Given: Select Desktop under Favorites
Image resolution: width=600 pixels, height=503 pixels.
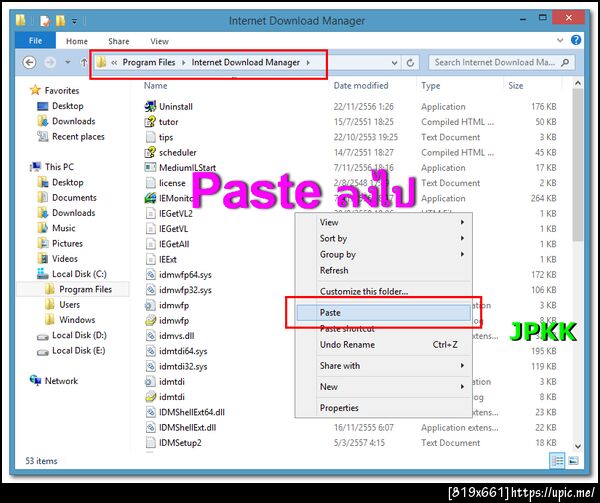Looking at the screenshot, I should (x=67, y=106).
